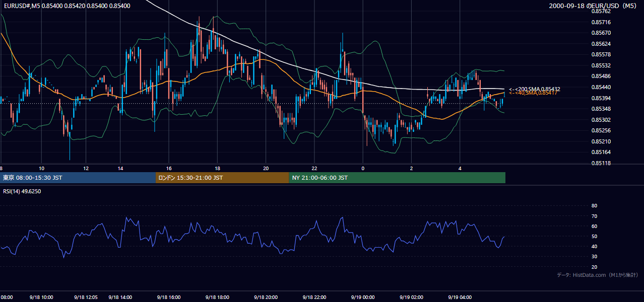Click price axis label 0.85670
The height and width of the screenshot is (302, 644).
[x=601, y=33]
